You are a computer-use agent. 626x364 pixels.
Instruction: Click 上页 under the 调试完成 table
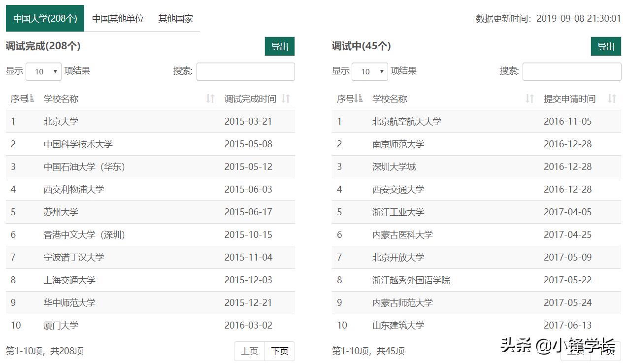pyautogui.click(x=249, y=351)
